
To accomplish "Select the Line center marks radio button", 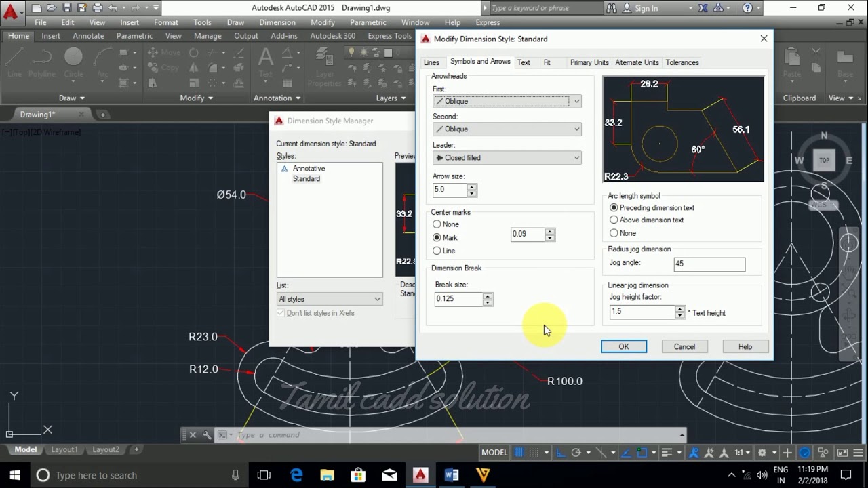I will pos(437,251).
